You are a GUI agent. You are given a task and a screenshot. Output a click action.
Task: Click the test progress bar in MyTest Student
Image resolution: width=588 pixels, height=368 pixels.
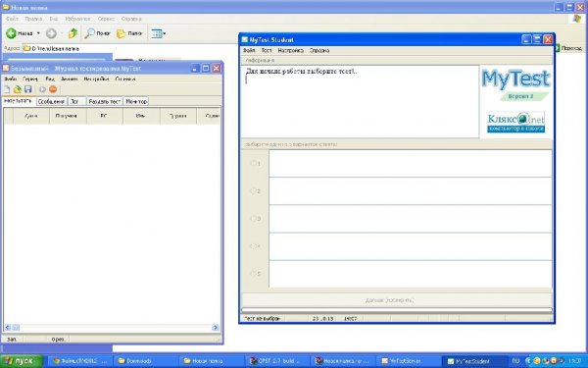tap(397, 310)
